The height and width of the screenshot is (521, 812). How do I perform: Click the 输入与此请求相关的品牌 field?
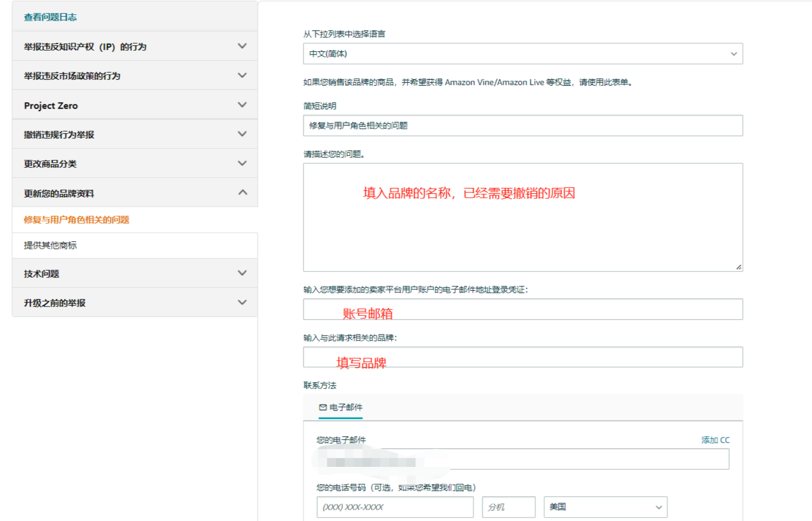click(x=523, y=357)
